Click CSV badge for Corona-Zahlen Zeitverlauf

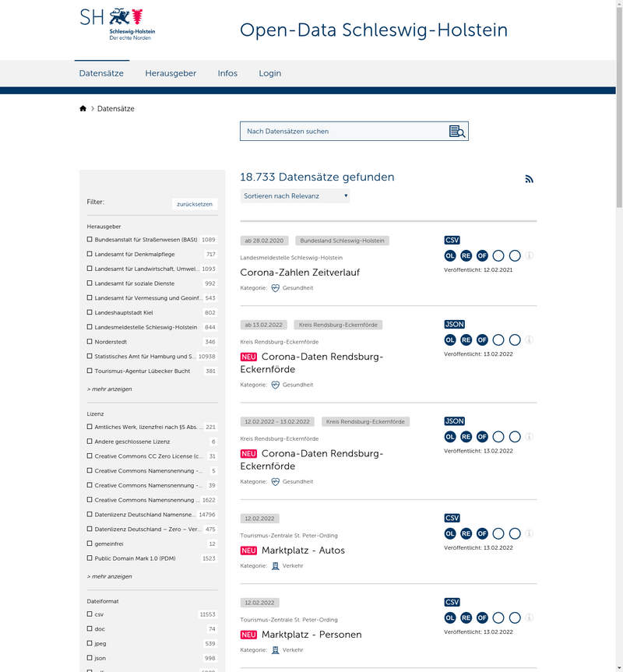click(x=452, y=240)
